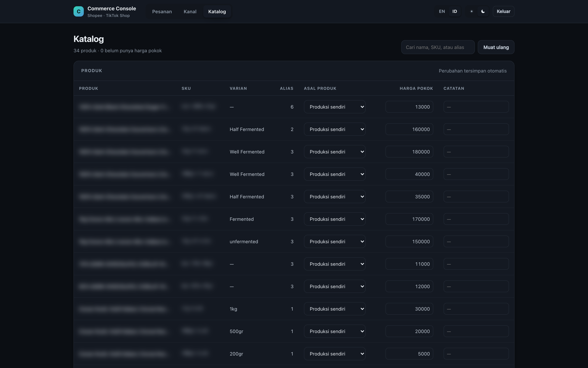Click the Catatan field in the 13000 row

click(x=476, y=107)
